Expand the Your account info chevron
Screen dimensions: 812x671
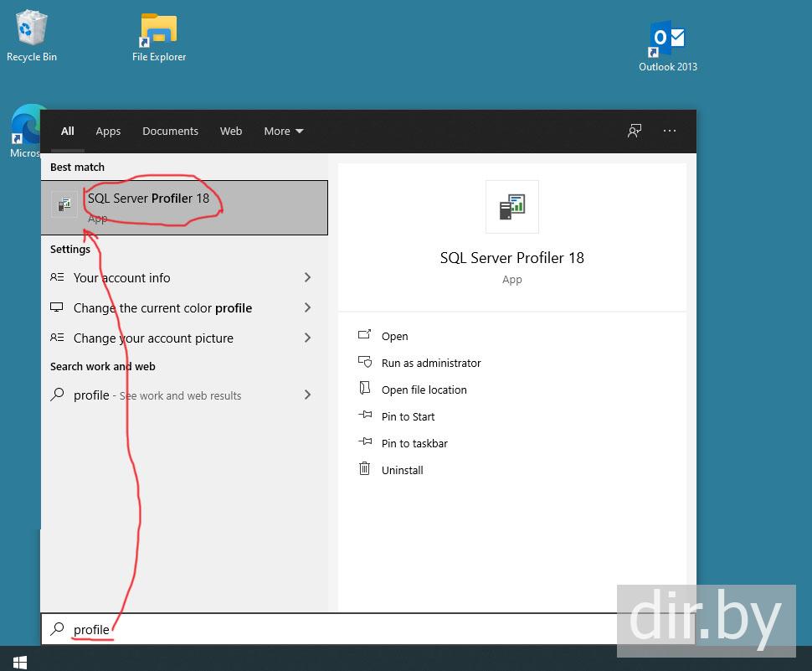[x=307, y=278]
